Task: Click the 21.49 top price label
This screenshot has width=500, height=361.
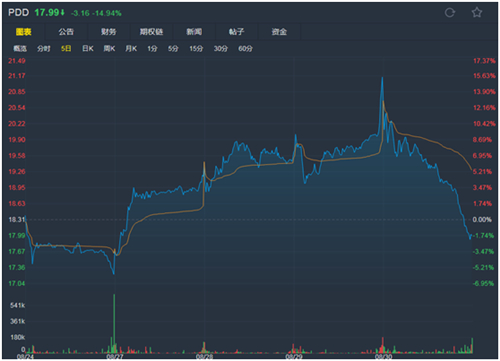Action: (17, 61)
